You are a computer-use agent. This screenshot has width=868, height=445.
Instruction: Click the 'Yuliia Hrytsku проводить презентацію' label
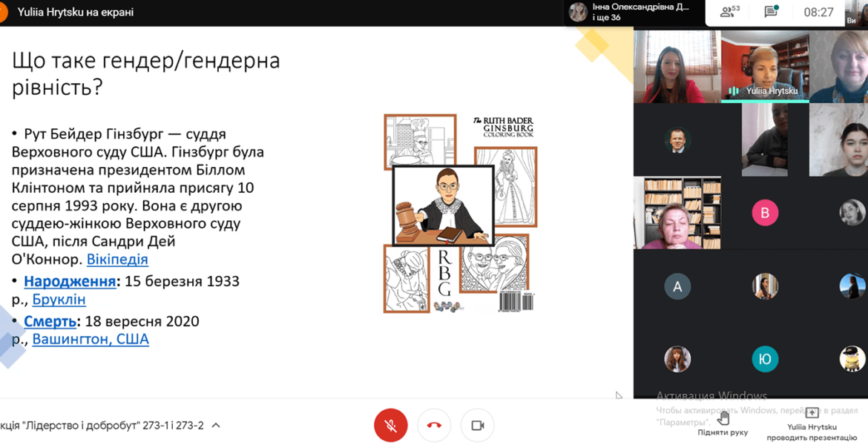[x=812, y=432]
